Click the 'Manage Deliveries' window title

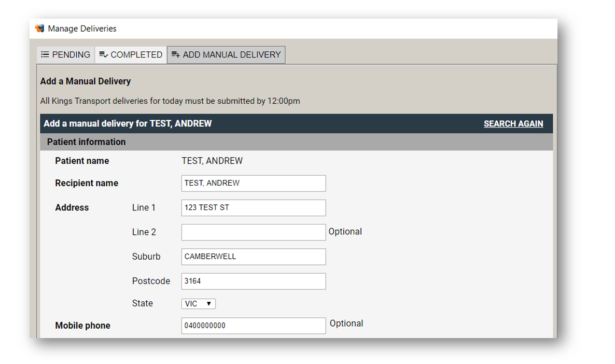(82, 29)
